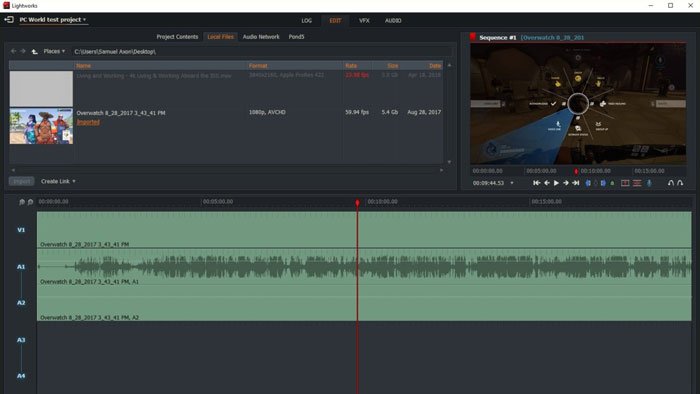Clear the marks
This screenshot has height=394, width=700.
(x=596, y=183)
